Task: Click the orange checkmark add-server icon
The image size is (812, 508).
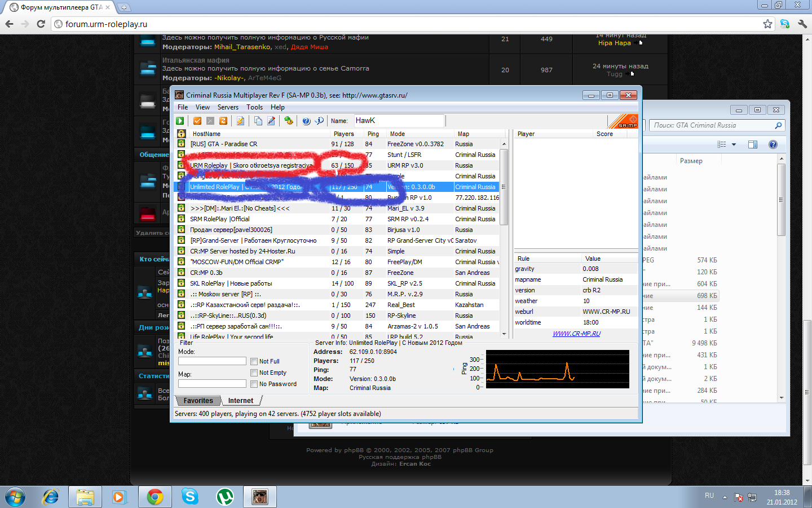Action: [197, 121]
